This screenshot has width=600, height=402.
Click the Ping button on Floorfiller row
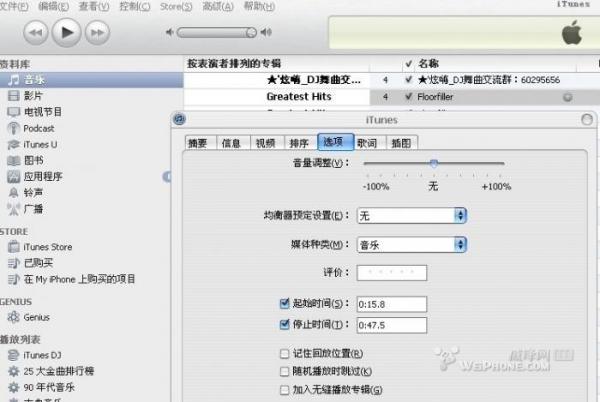[x=567, y=97]
